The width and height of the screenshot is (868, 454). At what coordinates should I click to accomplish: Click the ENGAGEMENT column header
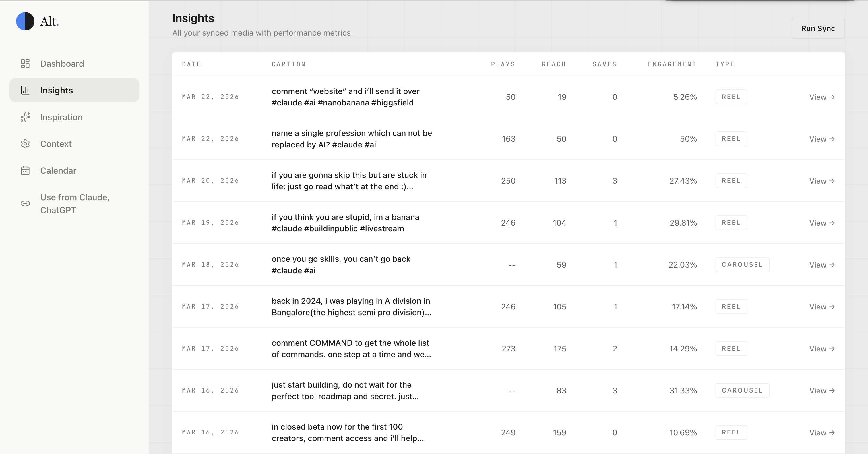(672, 64)
